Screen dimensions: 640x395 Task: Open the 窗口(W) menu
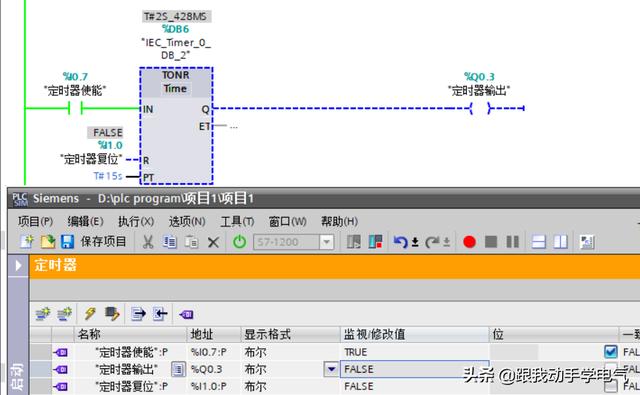[287, 222]
